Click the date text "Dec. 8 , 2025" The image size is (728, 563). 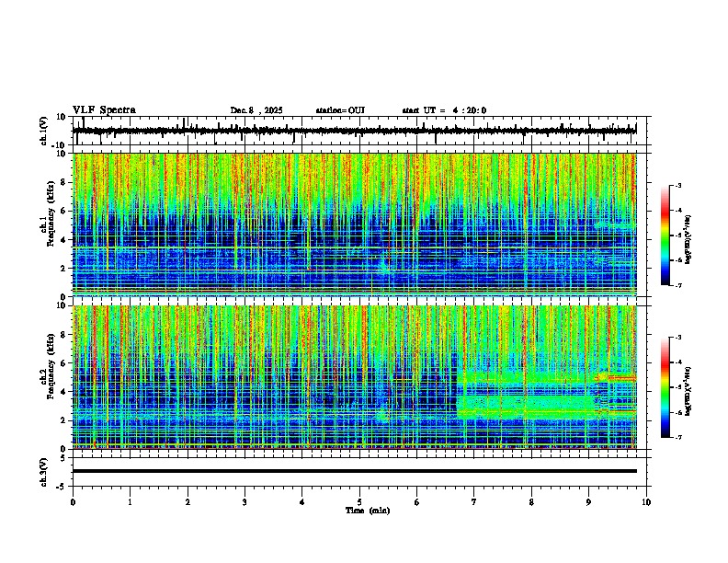[256, 110]
